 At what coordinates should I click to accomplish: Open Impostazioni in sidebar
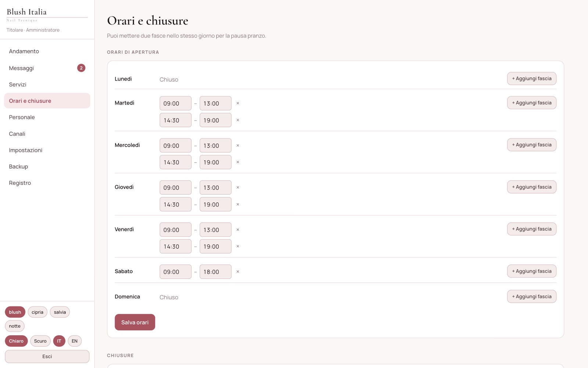point(47,150)
